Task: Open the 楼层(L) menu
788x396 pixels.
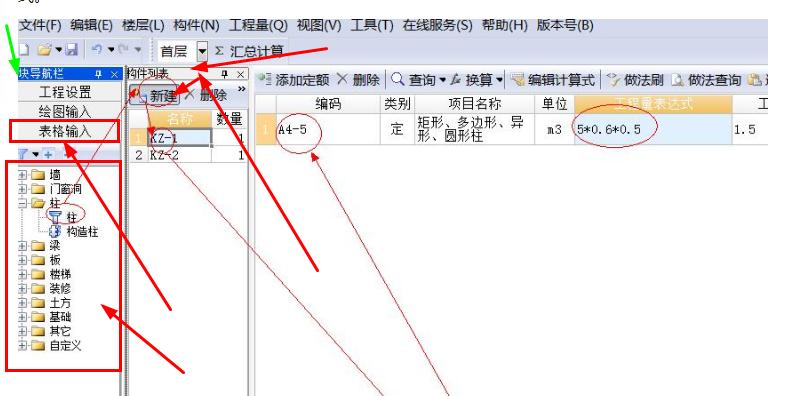Action: coord(143,25)
